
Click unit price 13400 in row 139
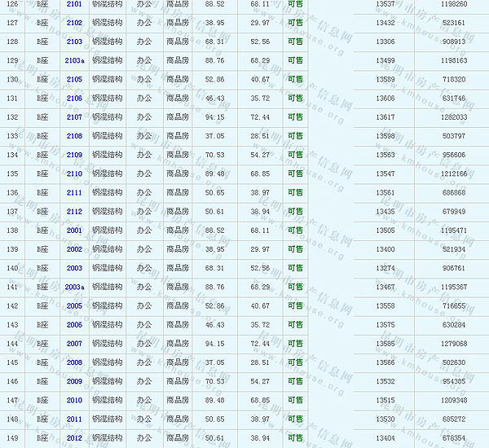pos(385,249)
